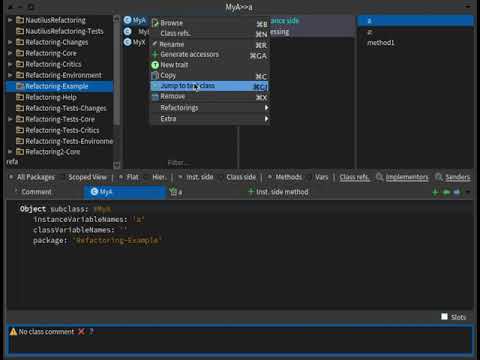Click the class comment text area
The width and height of the screenshot is (480, 360).
tap(240, 339)
